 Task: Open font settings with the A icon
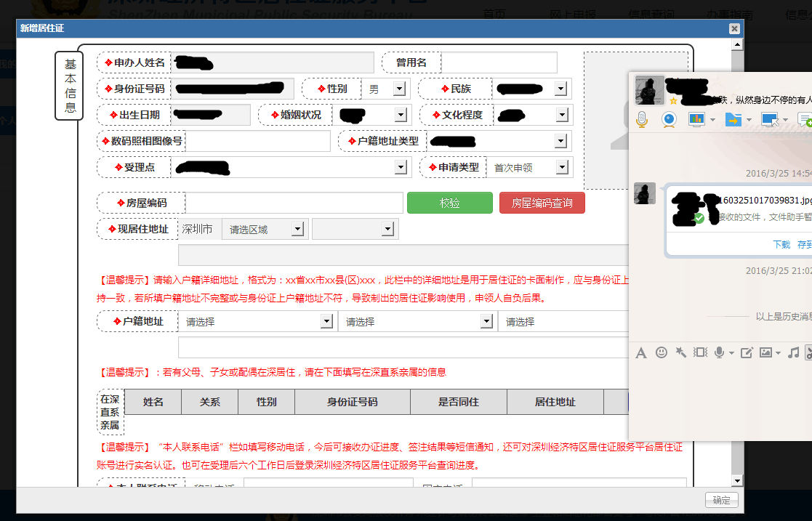tap(642, 352)
